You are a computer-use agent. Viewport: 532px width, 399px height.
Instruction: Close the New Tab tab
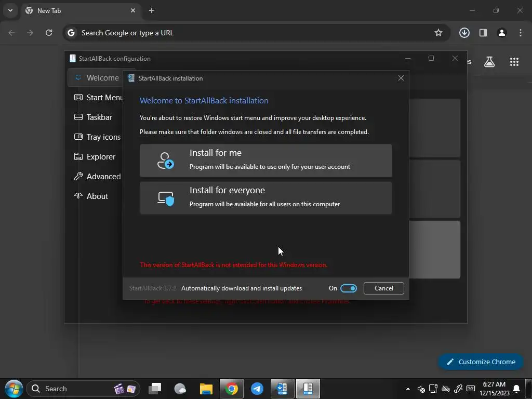pyautogui.click(x=133, y=10)
